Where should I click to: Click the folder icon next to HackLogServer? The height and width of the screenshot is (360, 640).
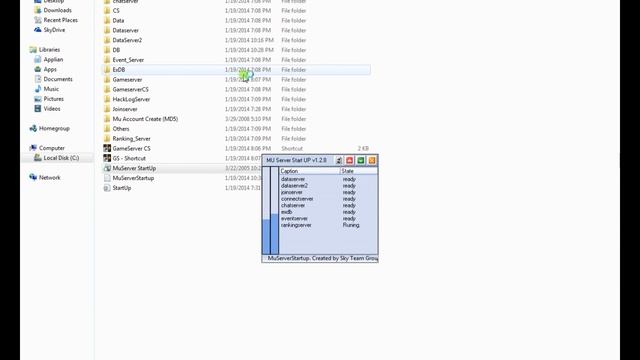(107, 99)
